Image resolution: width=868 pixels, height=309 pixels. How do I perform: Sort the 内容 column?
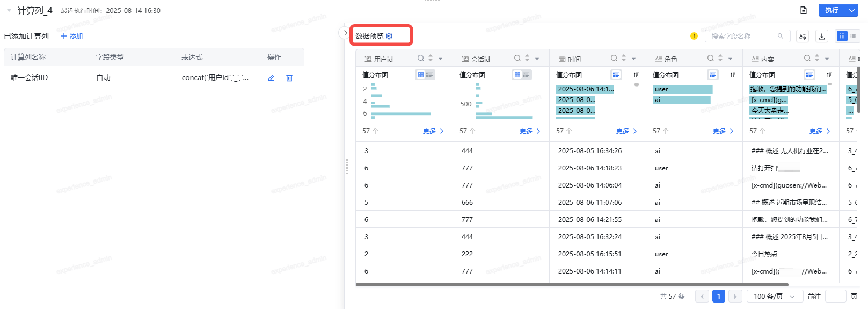[817, 58]
